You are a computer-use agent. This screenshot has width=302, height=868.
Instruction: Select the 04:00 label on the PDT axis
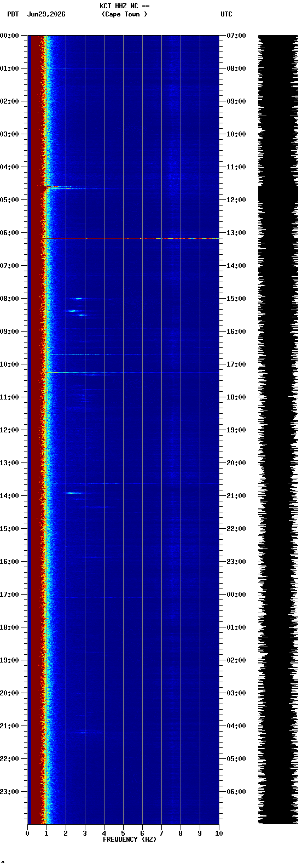pyautogui.click(x=9, y=167)
